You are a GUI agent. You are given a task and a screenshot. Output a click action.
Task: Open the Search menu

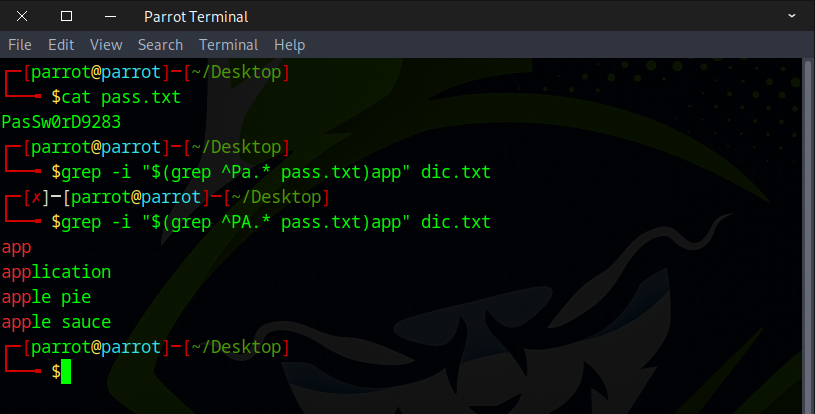160,45
